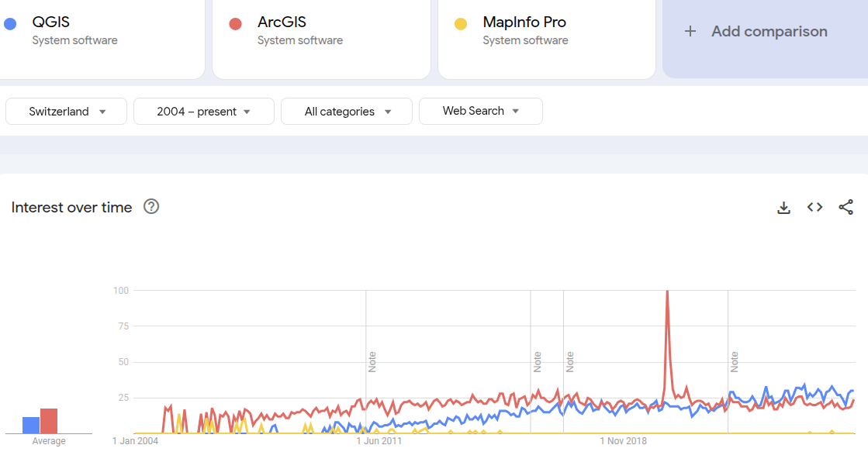
Task: Share the Interest over time chart
Action: (846, 207)
